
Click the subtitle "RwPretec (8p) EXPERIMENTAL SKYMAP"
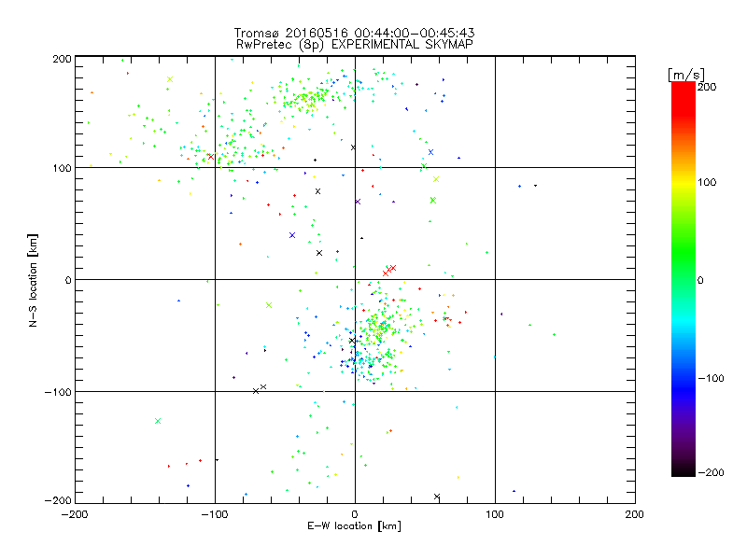(354, 45)
